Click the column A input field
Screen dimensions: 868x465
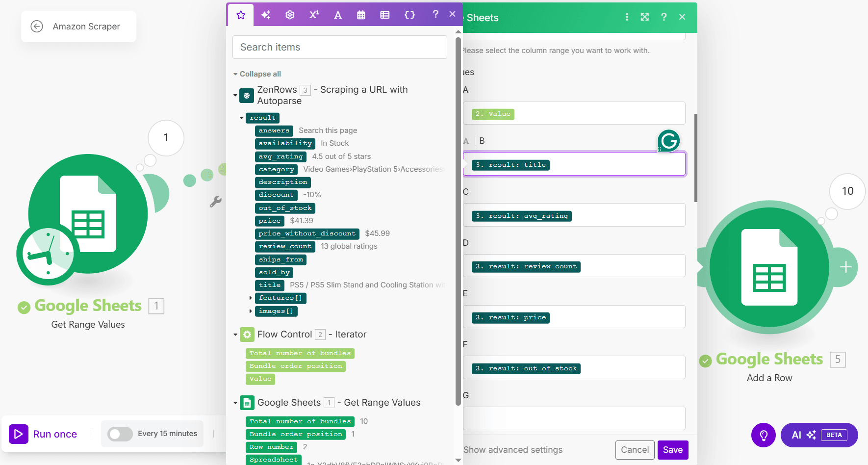pyautogui.click(x=574, y=113)
